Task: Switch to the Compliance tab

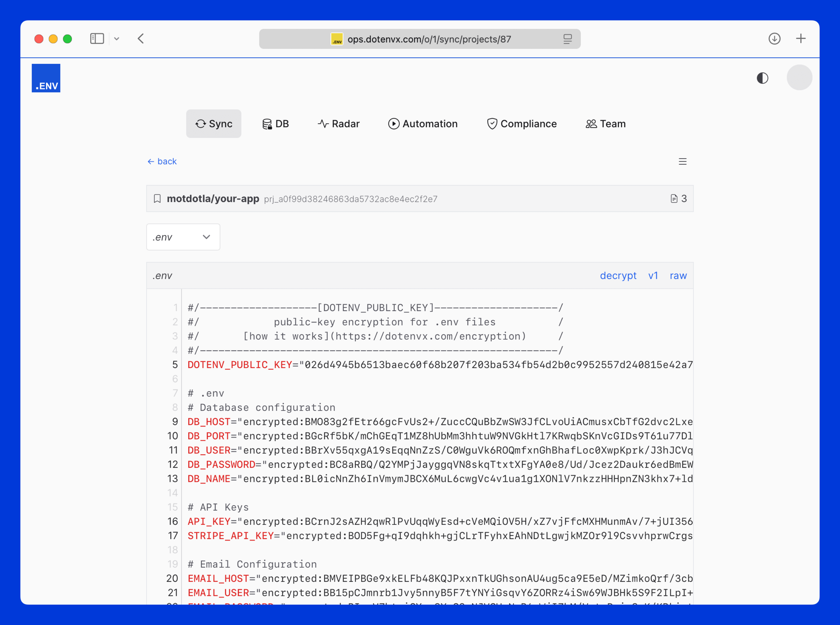Action: pos(521,124)
